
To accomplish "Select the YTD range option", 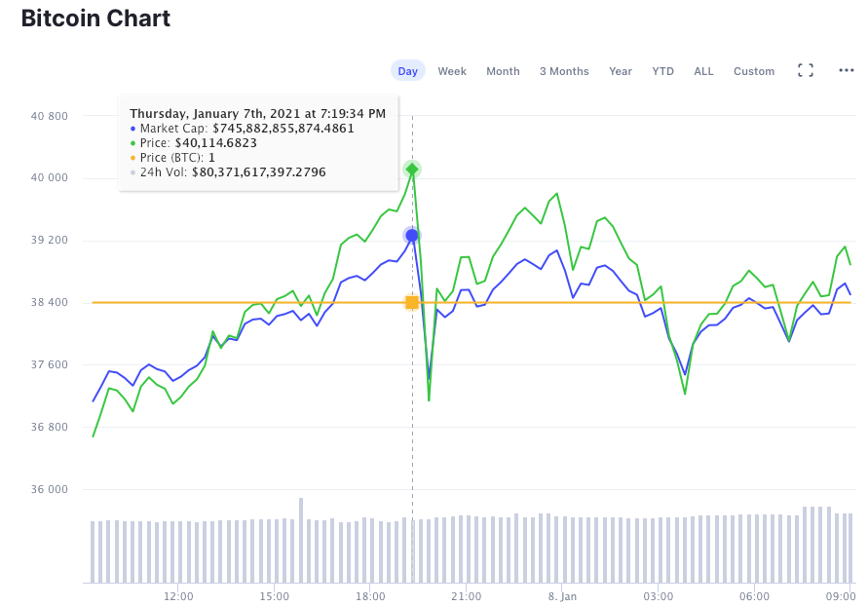I will pyautogui.click(x=662, y=71).
